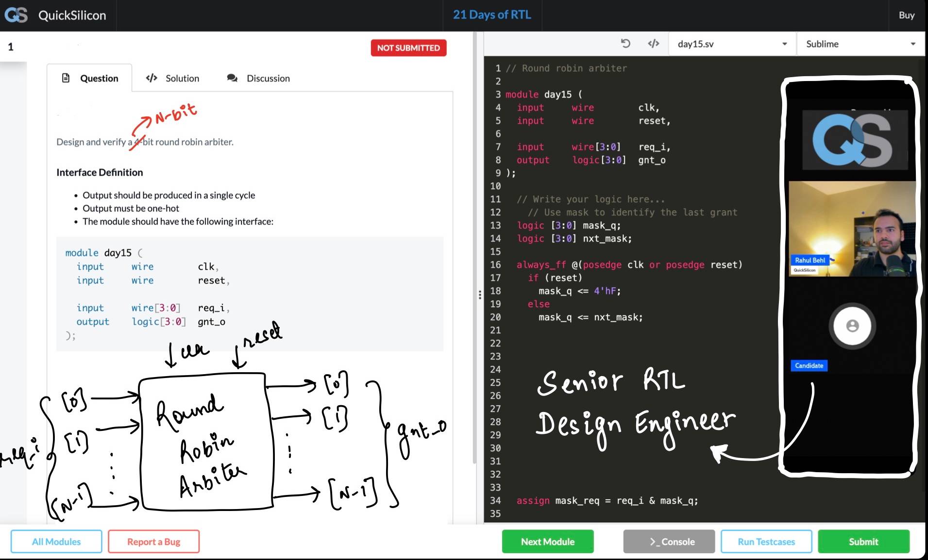
Task: Click the Discussion chat bubble icon
Action: click(x=232, y=78)
